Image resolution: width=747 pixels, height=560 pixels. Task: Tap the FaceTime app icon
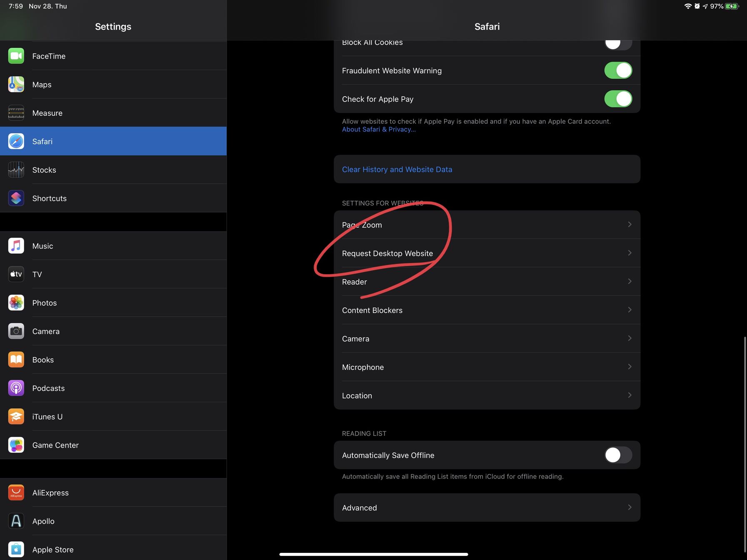pos(16,56)
